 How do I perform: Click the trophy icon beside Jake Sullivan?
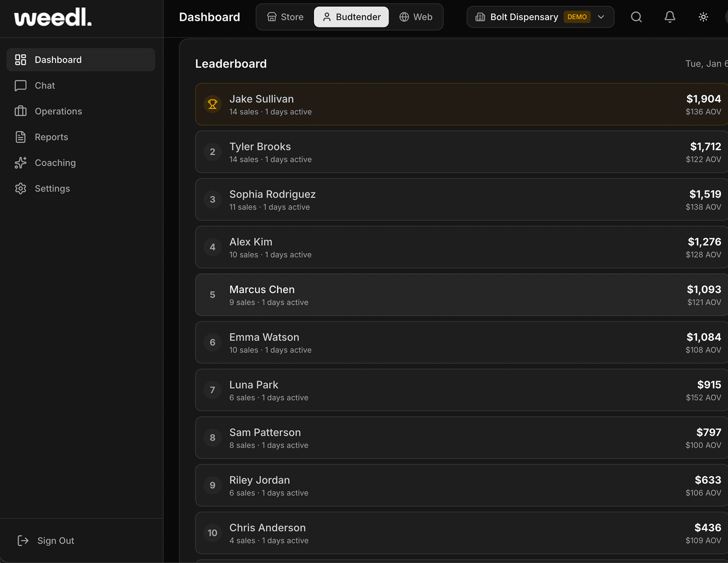point(213,104)
